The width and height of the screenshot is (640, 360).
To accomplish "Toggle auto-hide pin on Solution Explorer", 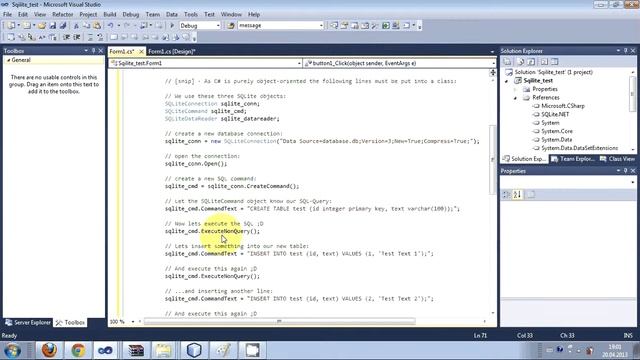I will [625, 51].
